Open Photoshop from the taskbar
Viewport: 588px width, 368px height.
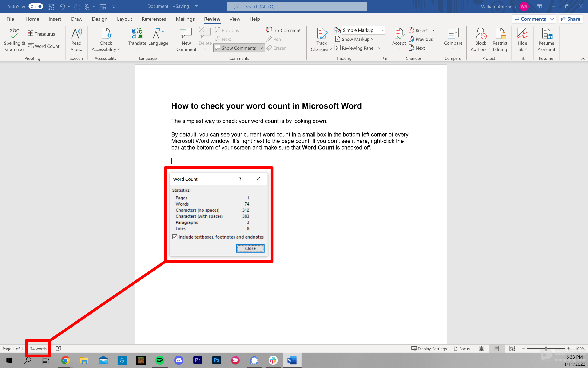click(x=216, y=360)
